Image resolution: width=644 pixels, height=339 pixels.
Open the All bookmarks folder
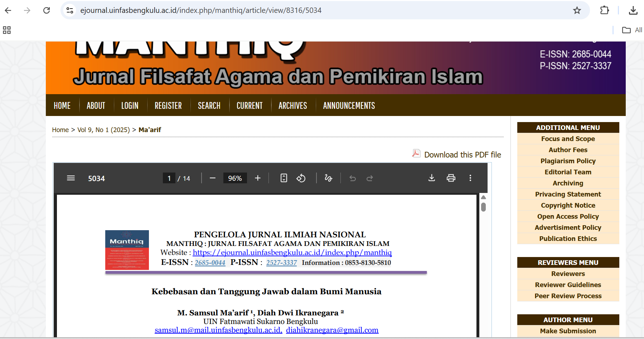point(632,30)
